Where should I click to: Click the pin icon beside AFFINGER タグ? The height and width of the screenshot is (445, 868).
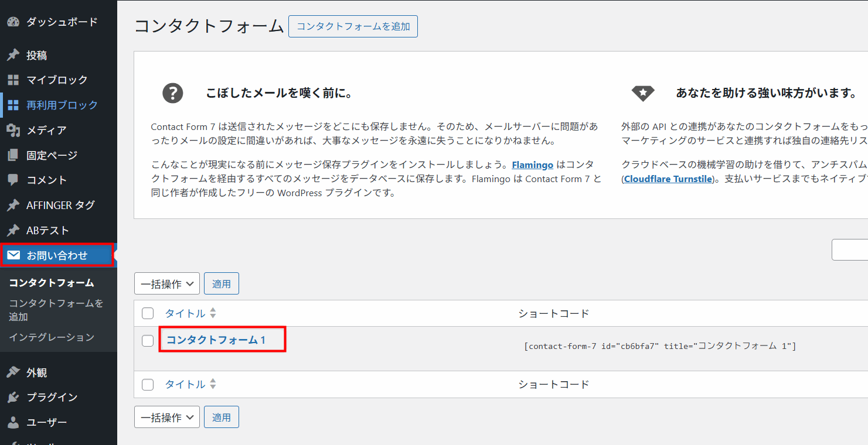(x=13, y=205)
